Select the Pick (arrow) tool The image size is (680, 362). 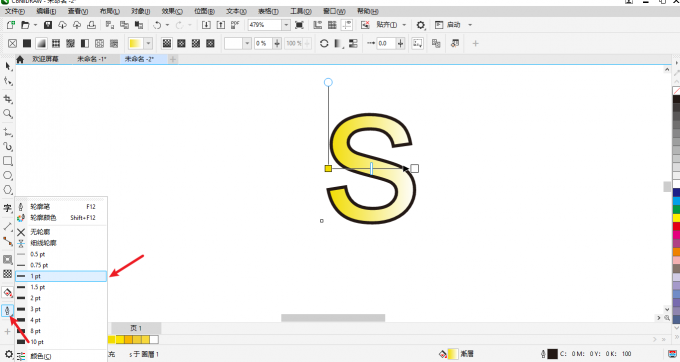tap(8, 66)
